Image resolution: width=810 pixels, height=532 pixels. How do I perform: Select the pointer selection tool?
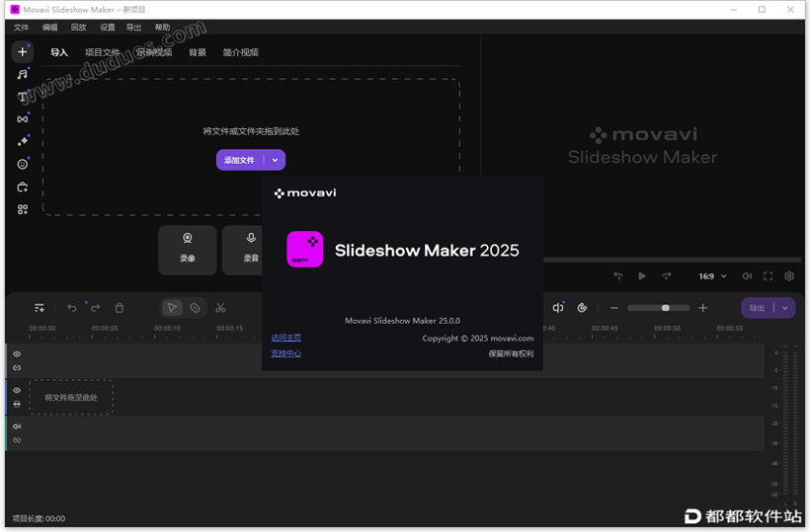click(x=172, y=308)
